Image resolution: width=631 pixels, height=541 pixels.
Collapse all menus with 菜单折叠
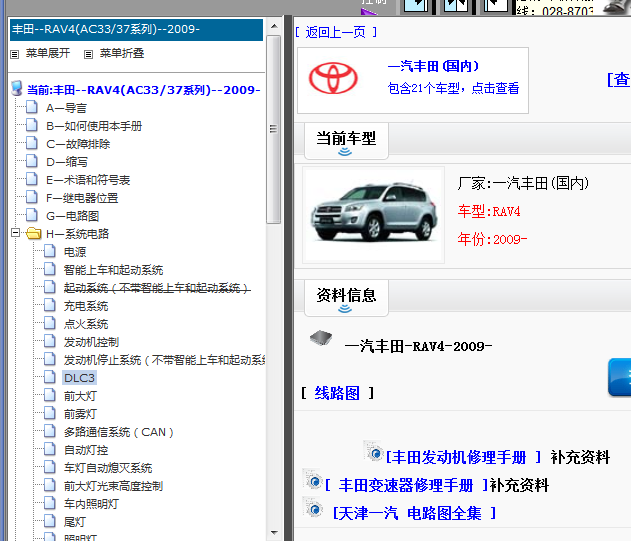(122, 53)
